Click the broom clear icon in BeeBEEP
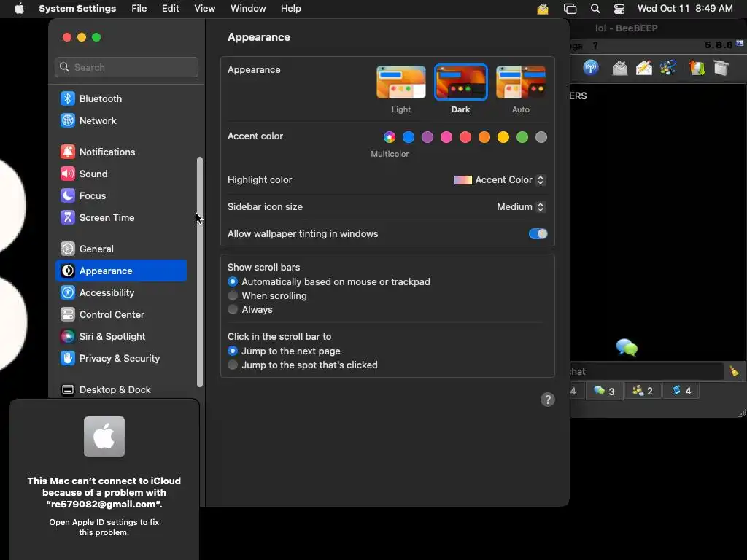The image size is (747, 560). (734, 371)
